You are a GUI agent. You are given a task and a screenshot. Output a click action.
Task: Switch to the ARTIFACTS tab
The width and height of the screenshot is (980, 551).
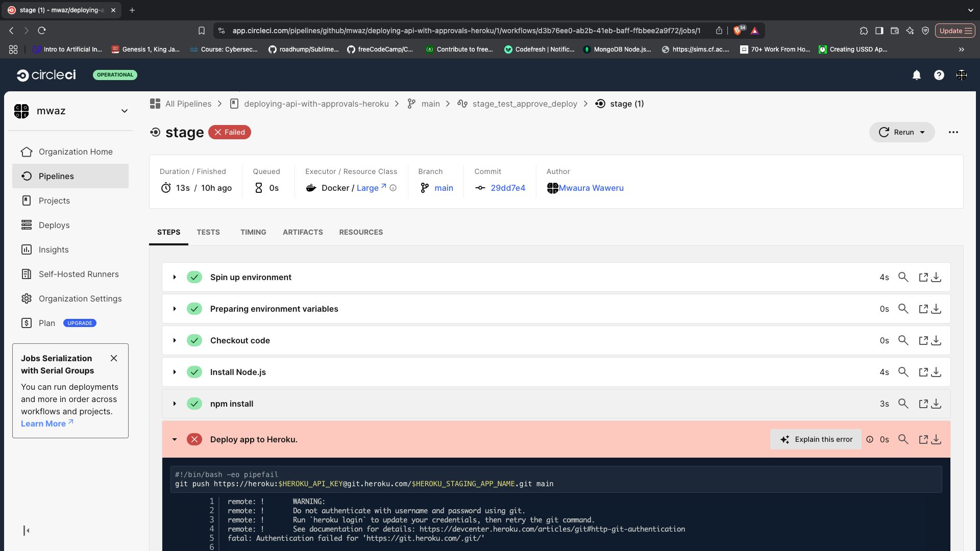coord(303,232)
